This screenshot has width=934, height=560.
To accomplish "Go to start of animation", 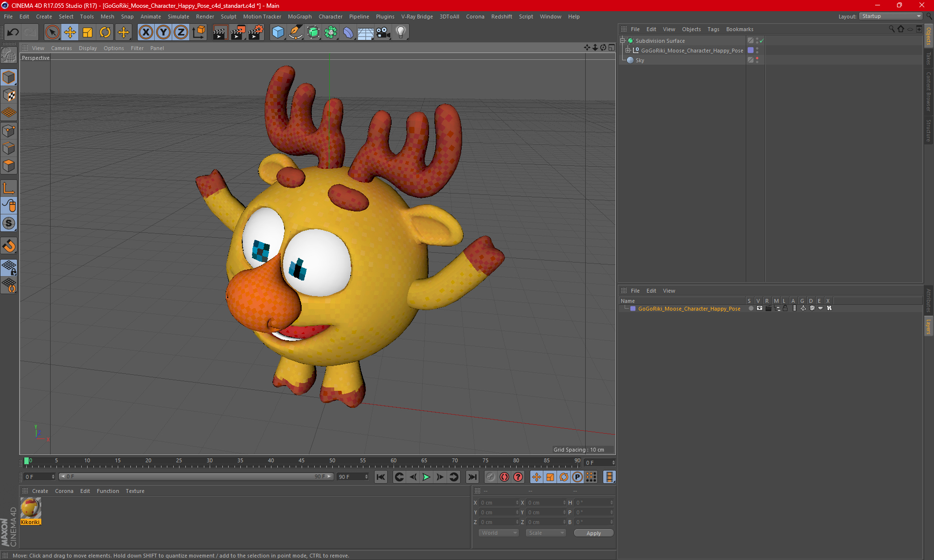I will click(381, 477).
